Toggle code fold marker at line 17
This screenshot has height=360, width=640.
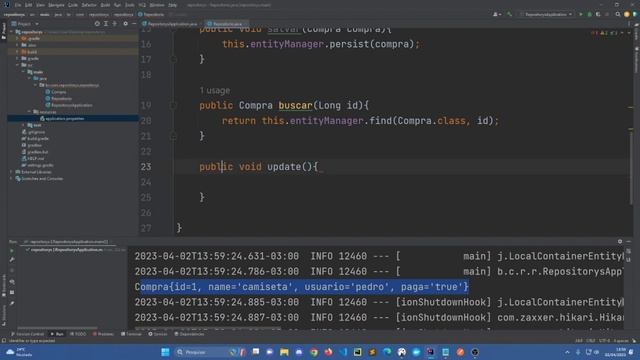click(x=173, y=60)
